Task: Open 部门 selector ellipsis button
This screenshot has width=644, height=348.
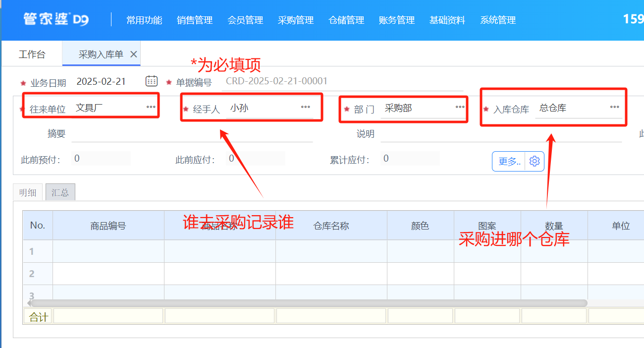Action: point(460,107)
